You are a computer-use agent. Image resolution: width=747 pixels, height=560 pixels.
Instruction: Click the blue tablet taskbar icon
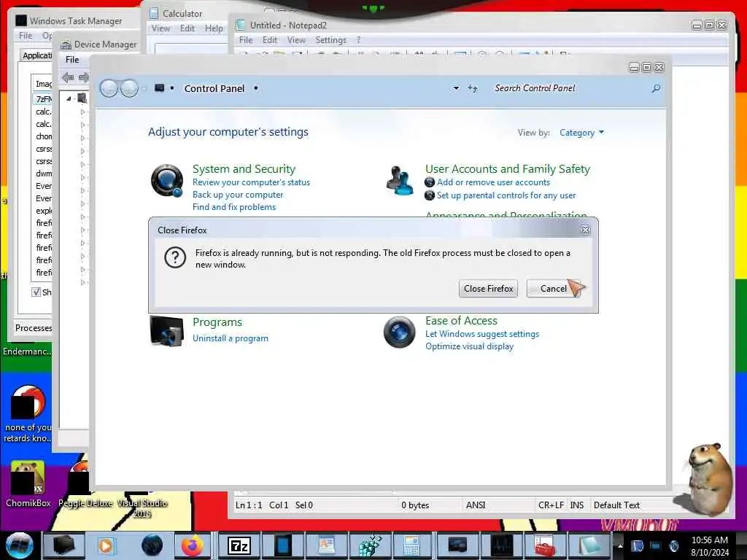point(282,545)
